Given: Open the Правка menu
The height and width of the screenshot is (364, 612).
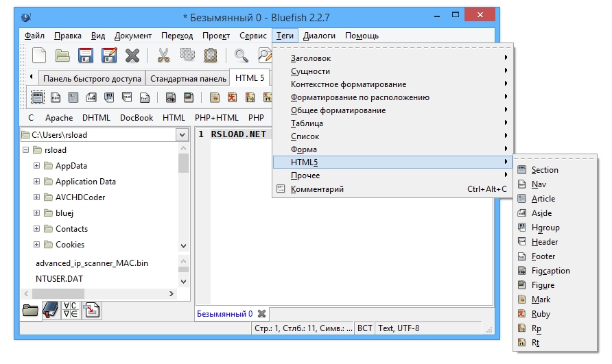Looking at the screenshot, I should (67, 36).
